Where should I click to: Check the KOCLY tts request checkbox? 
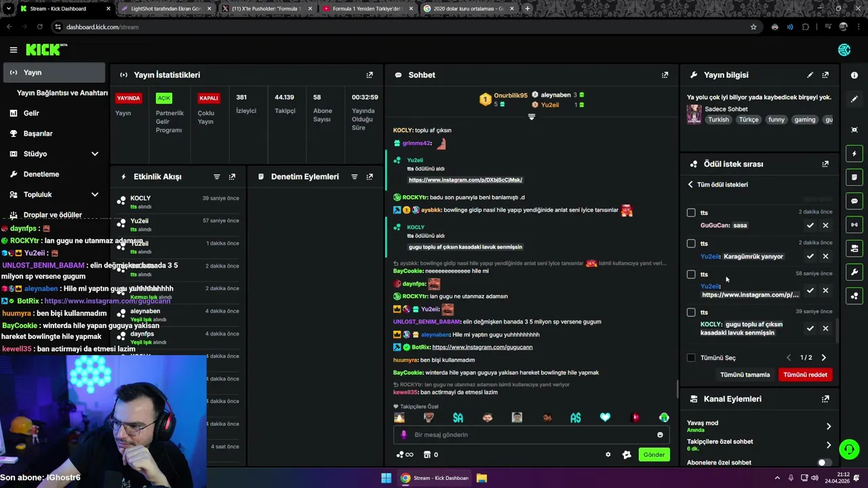[691, 312]
